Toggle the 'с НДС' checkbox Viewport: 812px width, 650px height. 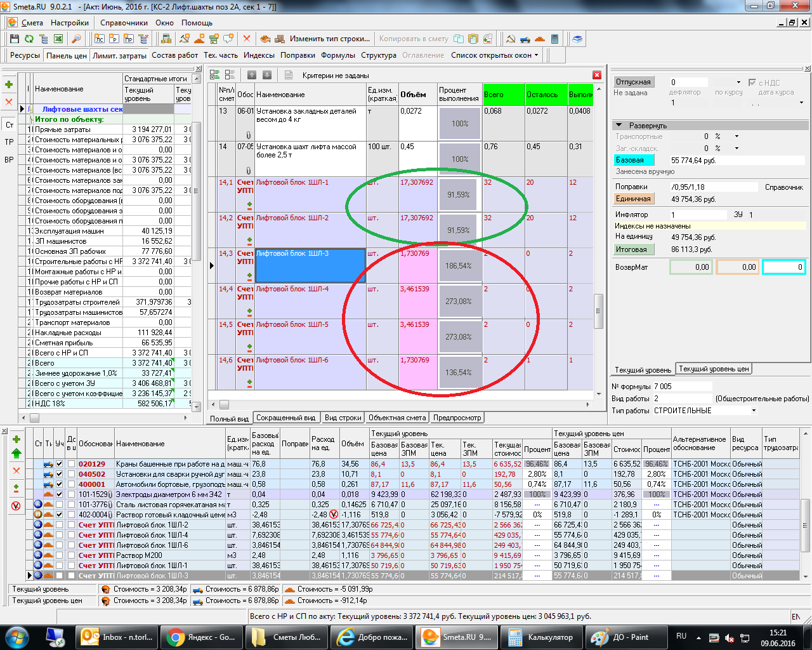[752, 83]
